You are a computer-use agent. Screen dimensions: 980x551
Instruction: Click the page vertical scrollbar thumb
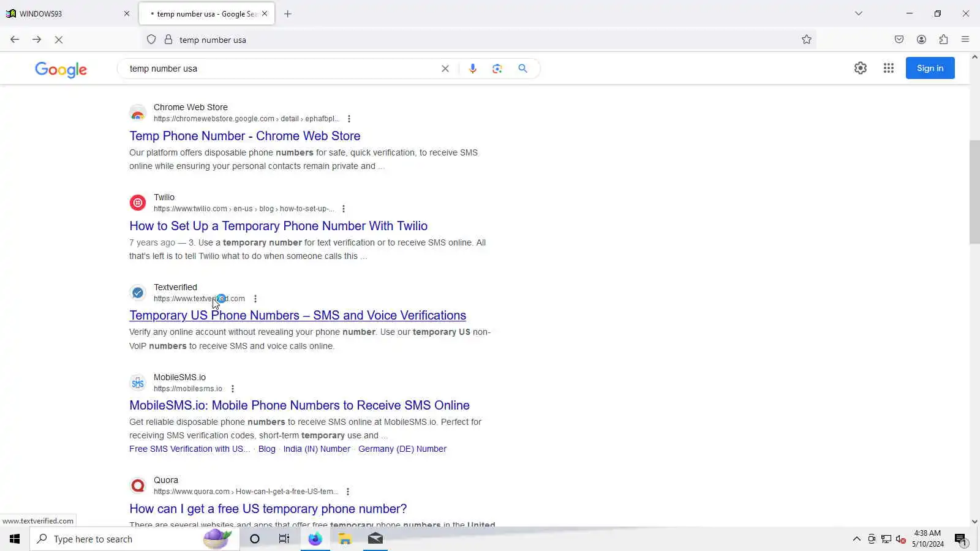[x=974, y=192]
